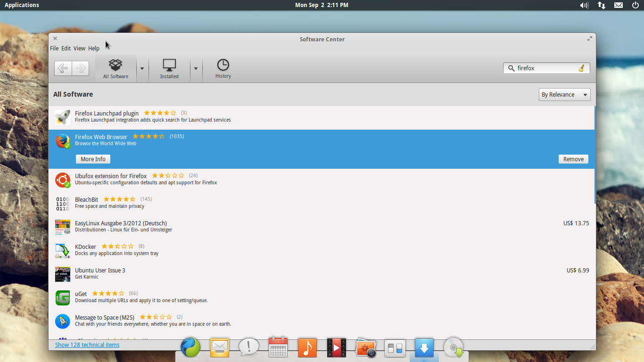
Task: Open the power session menu
Action: [636, 5]
